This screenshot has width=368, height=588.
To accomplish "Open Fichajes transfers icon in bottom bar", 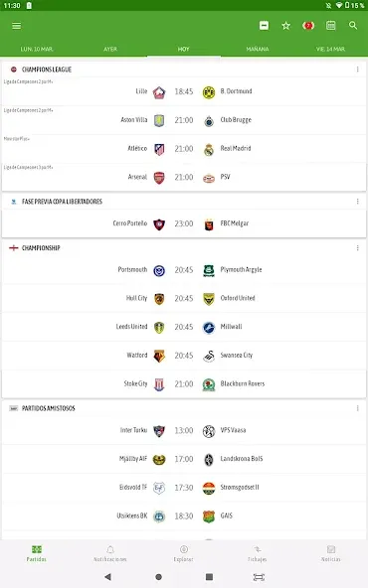I will point(258,553).
